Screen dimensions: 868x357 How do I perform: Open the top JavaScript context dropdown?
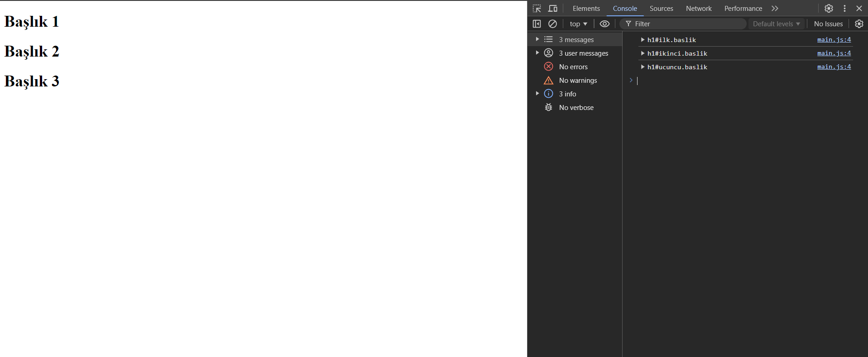[579, 24]
